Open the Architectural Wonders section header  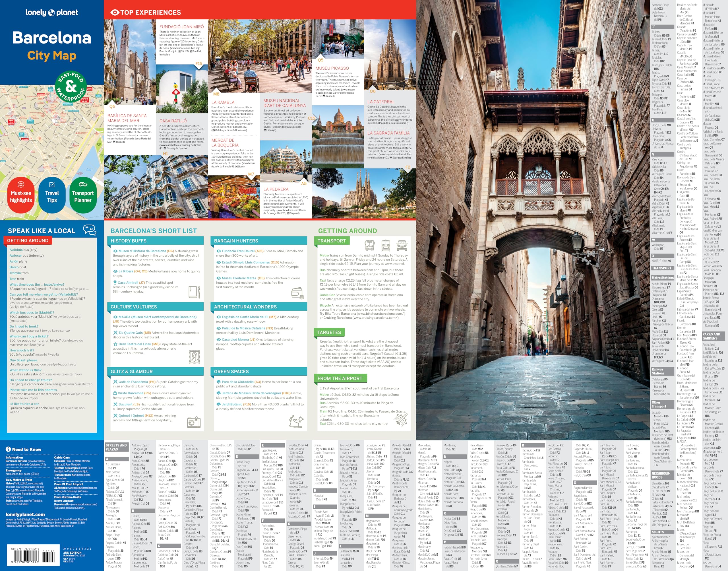point(258,307)
